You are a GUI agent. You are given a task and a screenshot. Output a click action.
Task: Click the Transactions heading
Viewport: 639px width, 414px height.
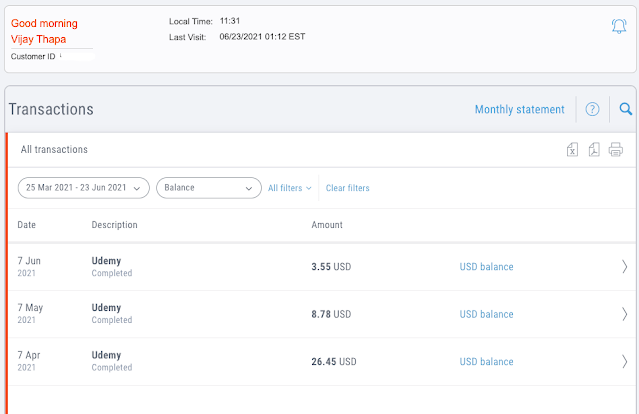coord(51,109)
